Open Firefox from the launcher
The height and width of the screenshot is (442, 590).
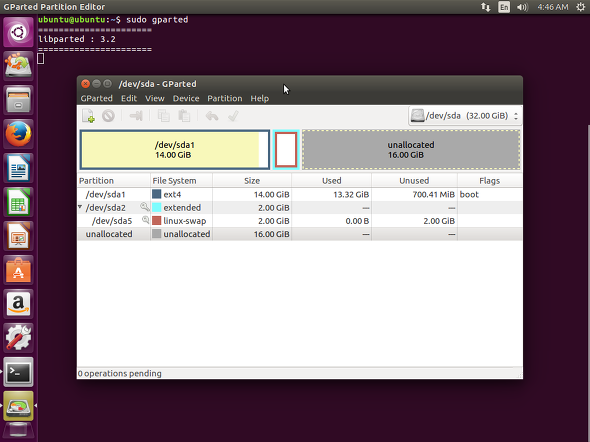(x=18, y=134)
